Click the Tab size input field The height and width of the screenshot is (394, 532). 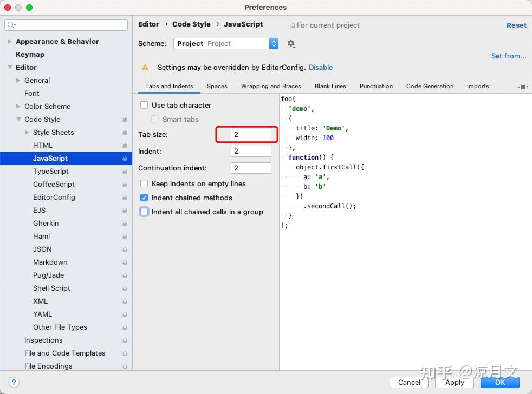pos(251,134)
